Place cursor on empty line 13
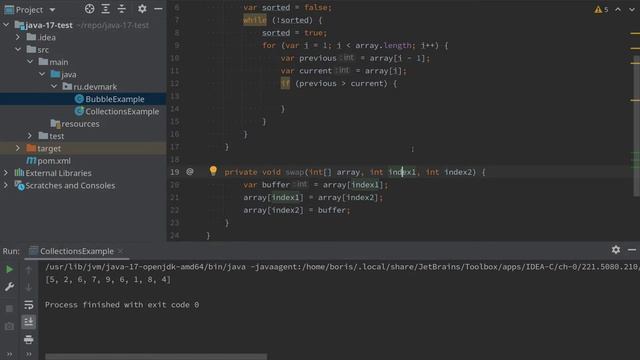This screenshot has width=640, height=360. pos(404,96)
